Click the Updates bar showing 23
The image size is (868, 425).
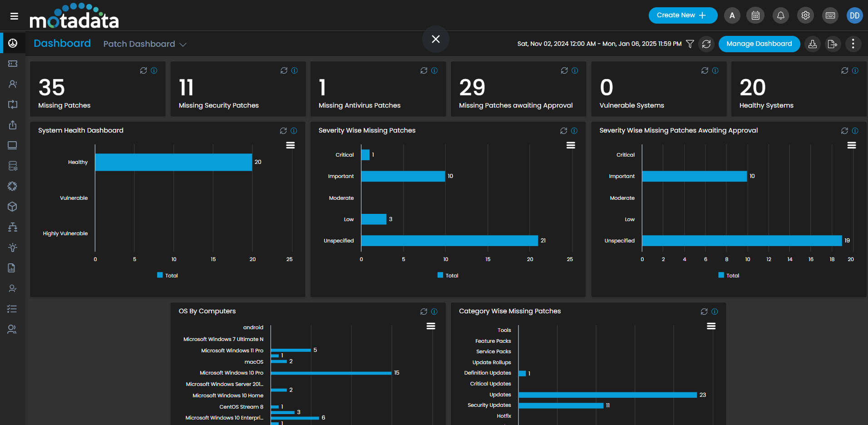pyautogui.click(x=607, y=395)
